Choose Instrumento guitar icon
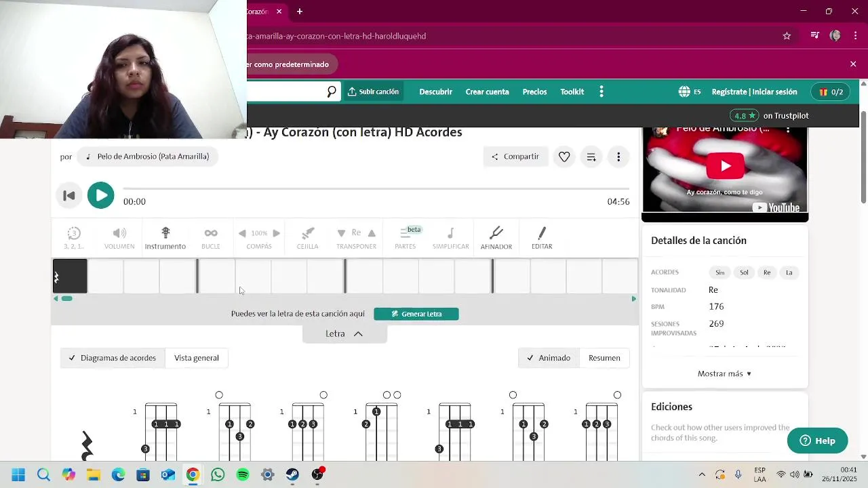This screenshot has width=868, height=488. 165,238
